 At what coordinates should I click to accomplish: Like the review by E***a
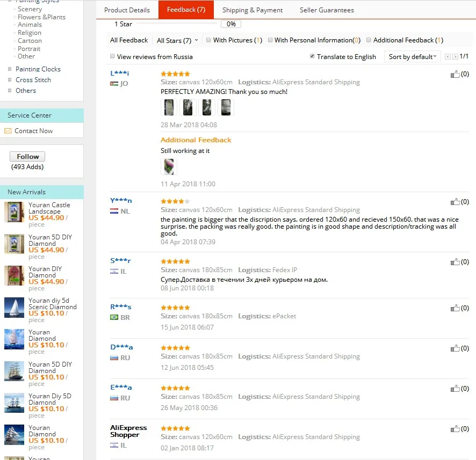(x=455, y=389)
